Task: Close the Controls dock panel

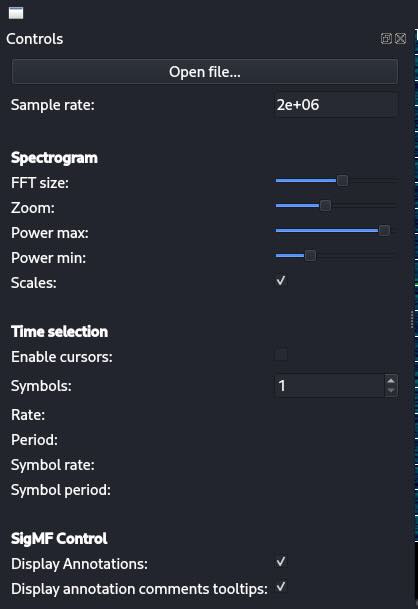Action: pos(401,38)
